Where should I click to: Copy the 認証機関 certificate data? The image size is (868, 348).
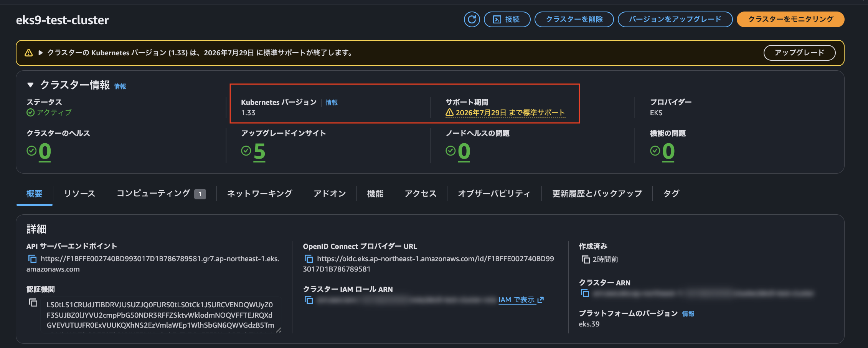[x=33, y=303]
